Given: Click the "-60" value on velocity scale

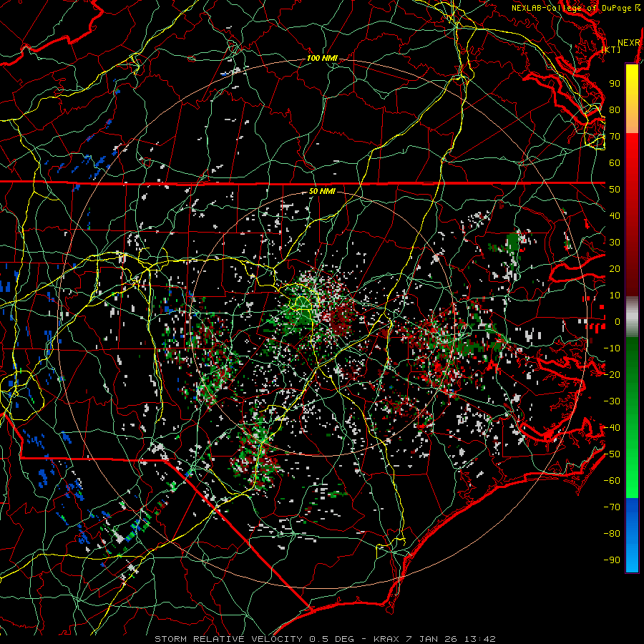Looking at the screenshot, I should click(x=612, y=481).
